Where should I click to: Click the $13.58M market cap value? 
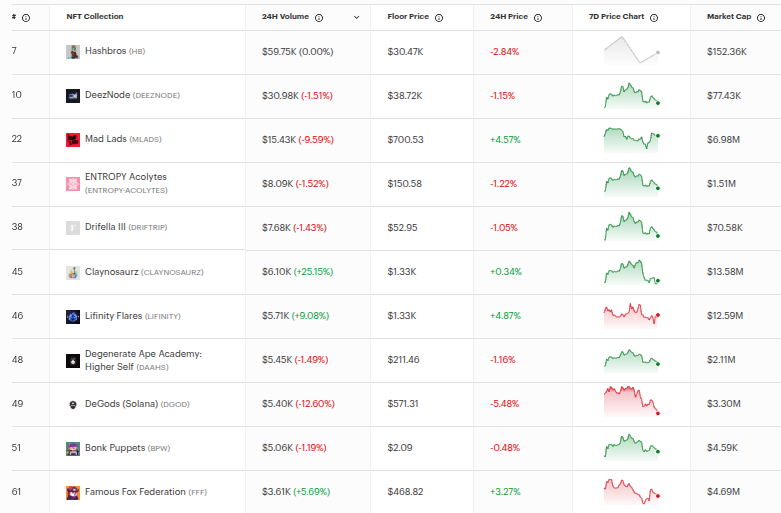tap(725, 272)
